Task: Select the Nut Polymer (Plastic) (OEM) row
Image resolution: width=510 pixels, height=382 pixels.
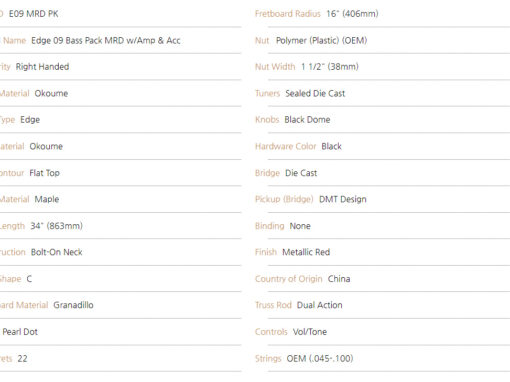Action: click(382, 40)
